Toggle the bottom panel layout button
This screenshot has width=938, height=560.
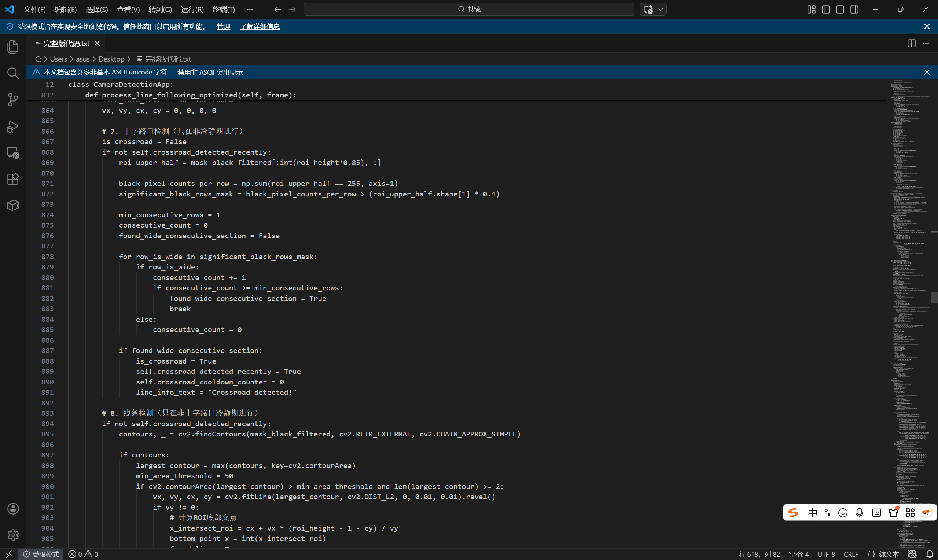840,10
